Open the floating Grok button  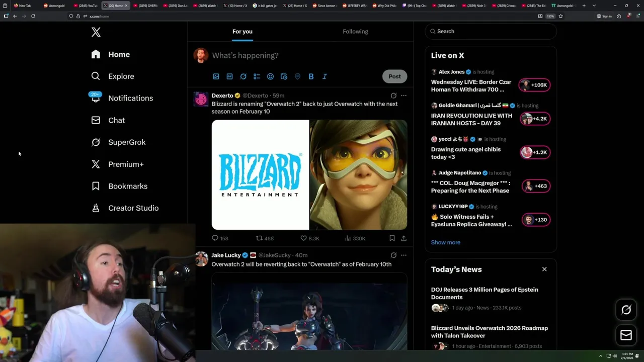pyautogui.click(x=626, y=310)
